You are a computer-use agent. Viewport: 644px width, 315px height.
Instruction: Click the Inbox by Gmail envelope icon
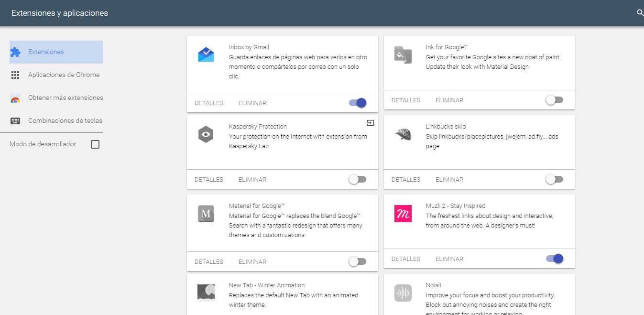pos(206,54)
